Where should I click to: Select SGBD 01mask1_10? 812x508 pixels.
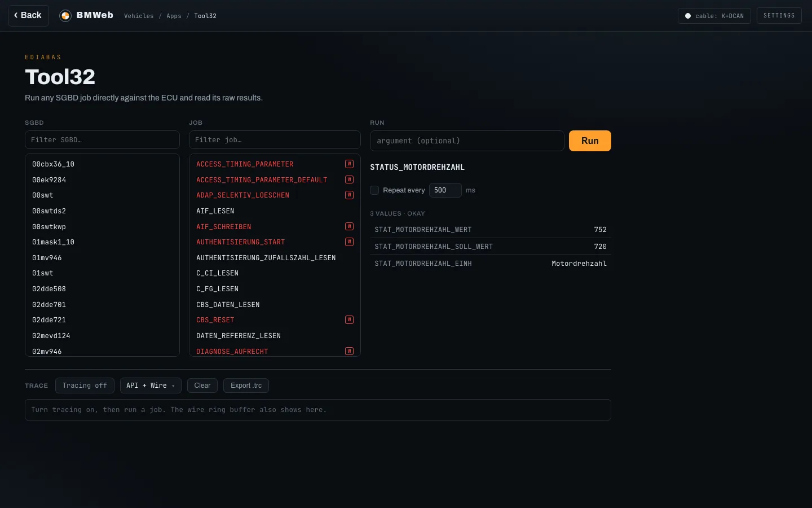point(102,242)
